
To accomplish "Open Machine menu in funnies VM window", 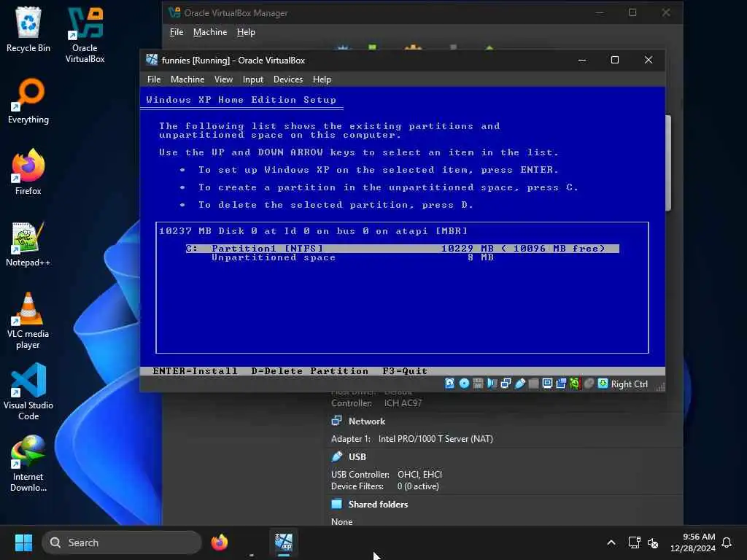I will tap(187, 79).
